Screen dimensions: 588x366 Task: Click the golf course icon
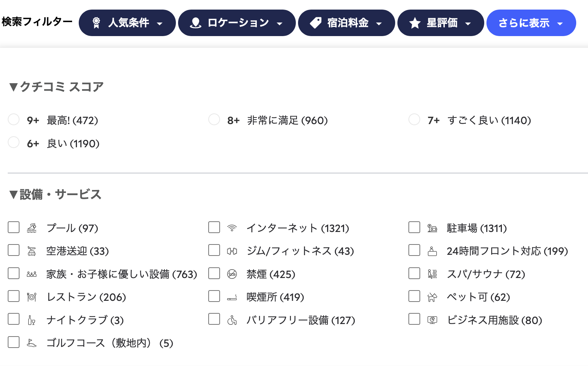pos(32,343)
